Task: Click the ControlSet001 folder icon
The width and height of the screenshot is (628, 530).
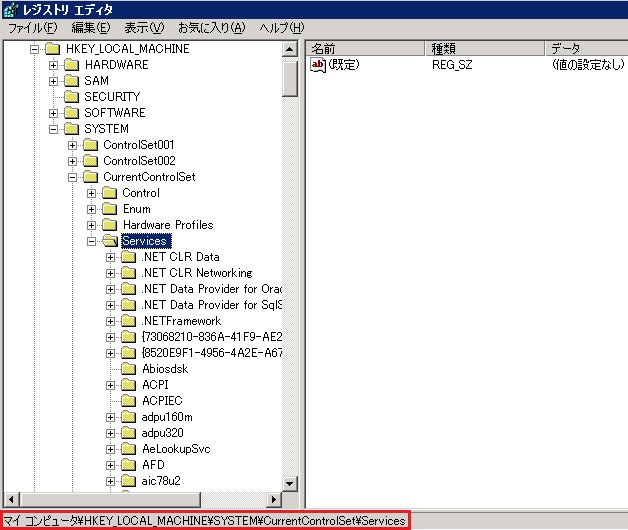Action: coord(91,145)
